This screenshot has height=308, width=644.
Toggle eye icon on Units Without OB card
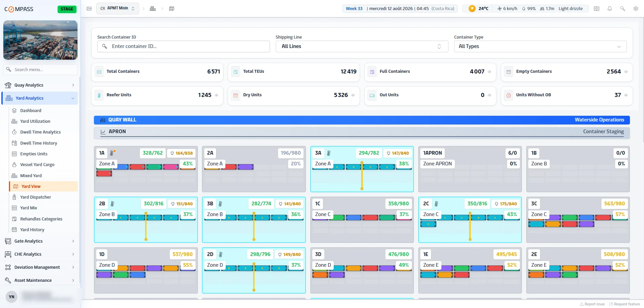[x=626, y=95]
